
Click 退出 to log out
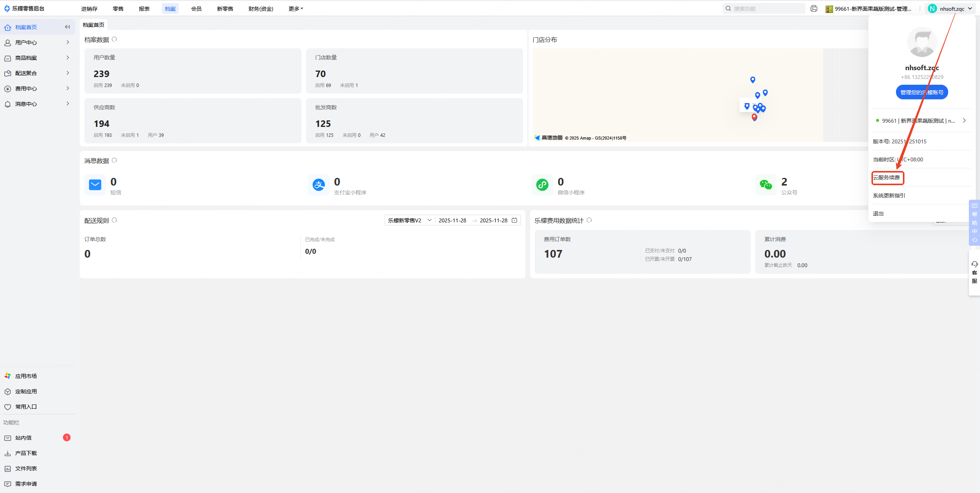click(878, 214)
